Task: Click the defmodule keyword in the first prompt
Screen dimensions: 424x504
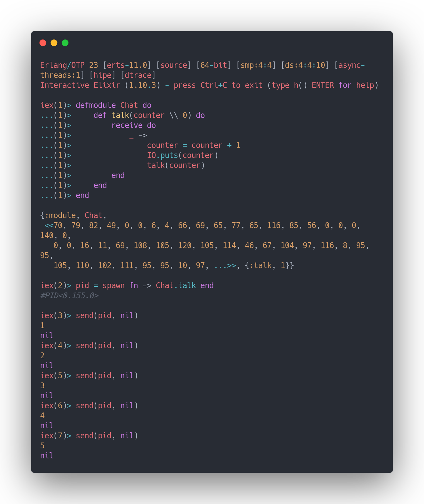Action: coord(95,105)
